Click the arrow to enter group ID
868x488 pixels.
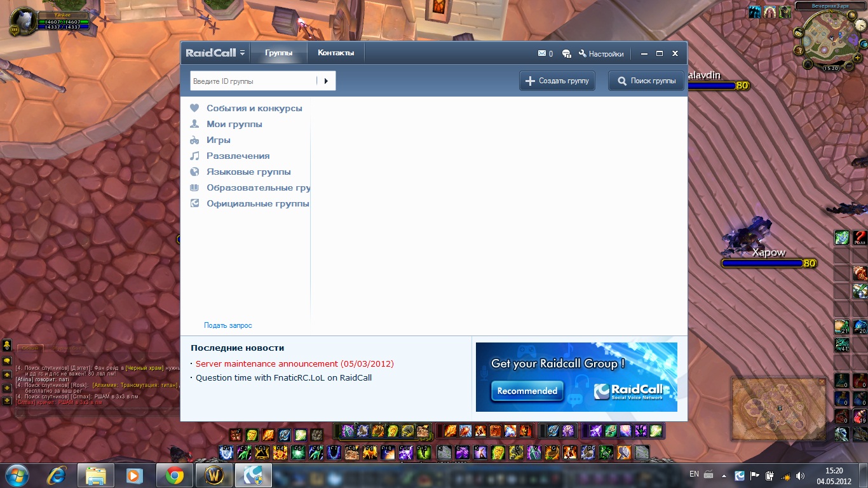point(326,81)
